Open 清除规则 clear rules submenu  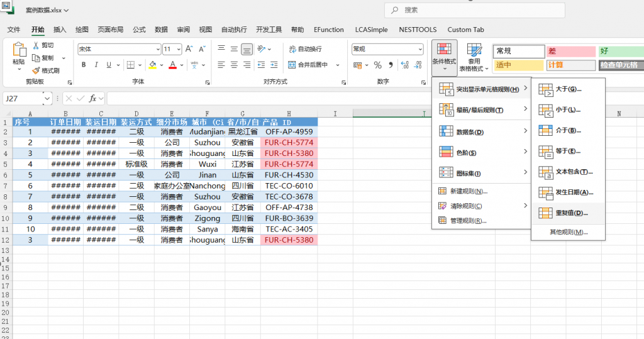[x=482, y=206]
